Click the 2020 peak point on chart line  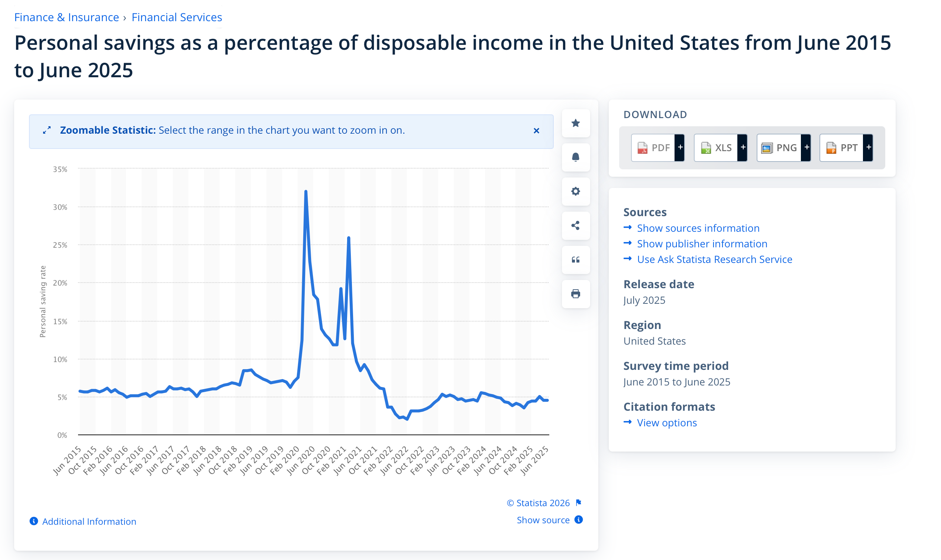(305, 192)
